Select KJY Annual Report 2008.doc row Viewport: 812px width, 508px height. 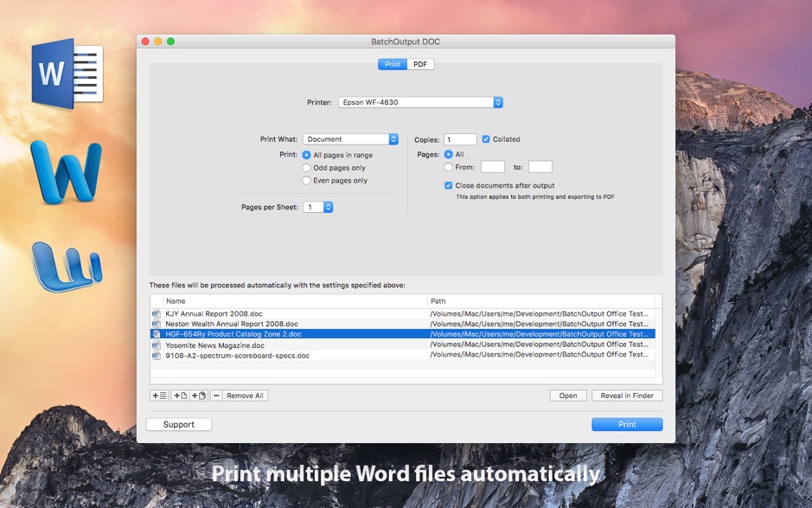pyautogui.click(x=403, y=313)
